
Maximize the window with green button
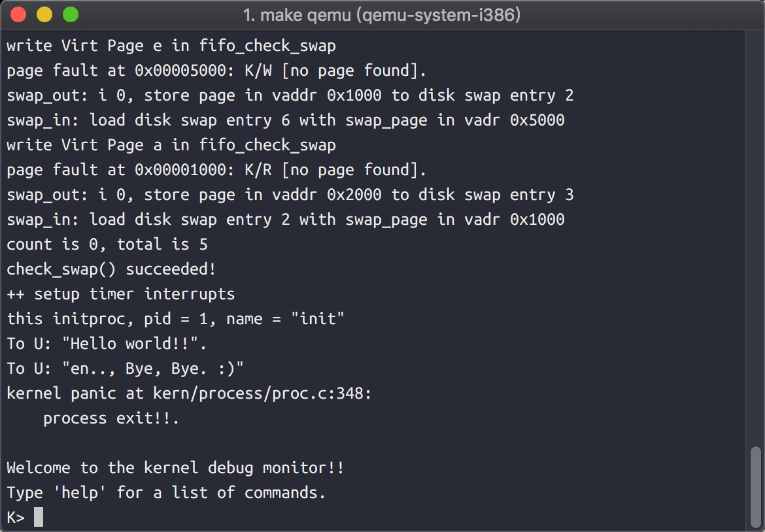tap(70, 15)
